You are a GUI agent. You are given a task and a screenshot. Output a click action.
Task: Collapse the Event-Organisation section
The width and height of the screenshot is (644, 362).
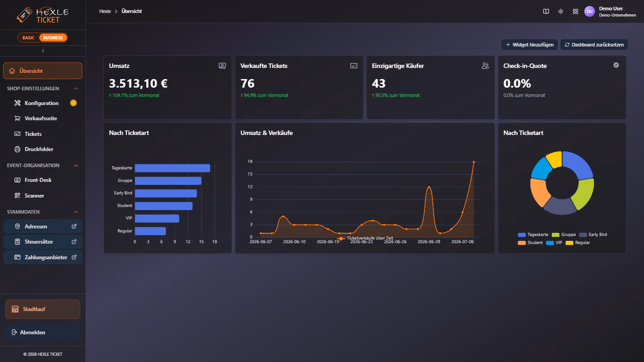pyautogui.click(x=76, y=165)
